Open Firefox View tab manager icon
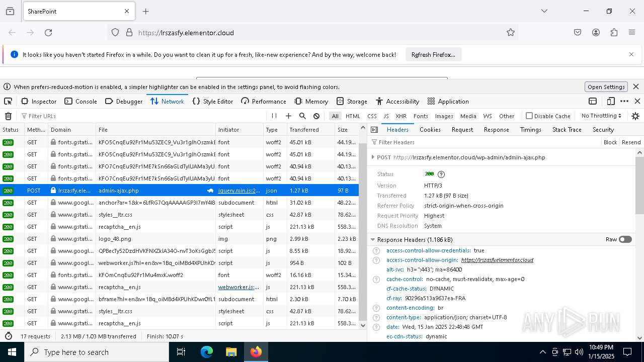 click(x=10, y=11)
